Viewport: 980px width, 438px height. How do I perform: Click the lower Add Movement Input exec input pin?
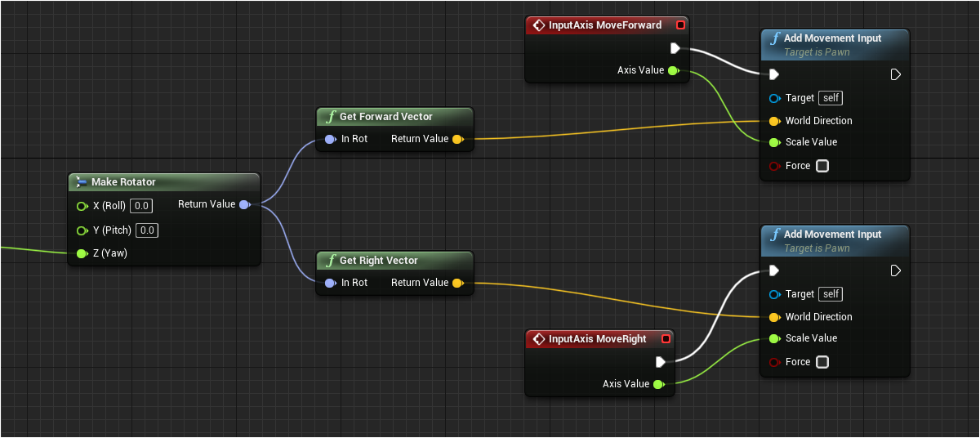click(x=774, y=270)
